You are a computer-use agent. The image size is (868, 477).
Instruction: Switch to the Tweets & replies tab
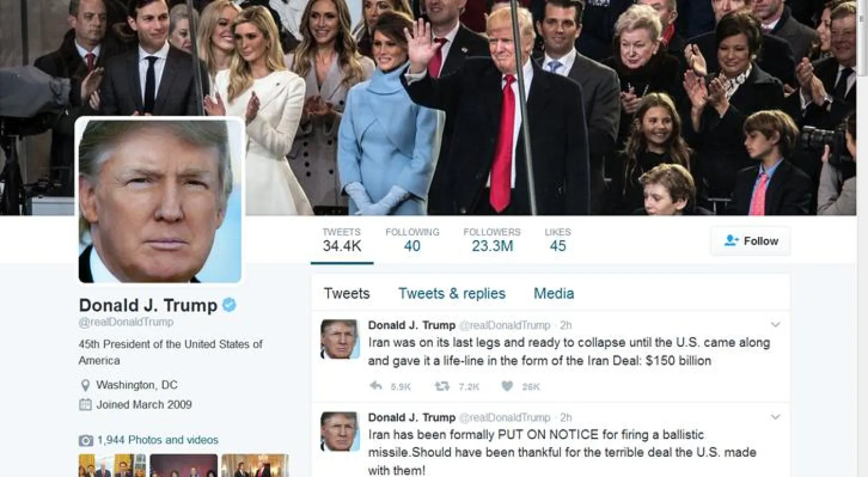point(452,293)
